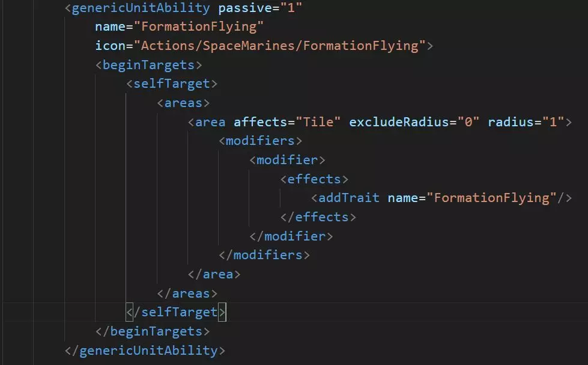The image size is (588, 365).
Task: Click addTrait's name value "FormationFlying"
Action: (x=491, y=198)
